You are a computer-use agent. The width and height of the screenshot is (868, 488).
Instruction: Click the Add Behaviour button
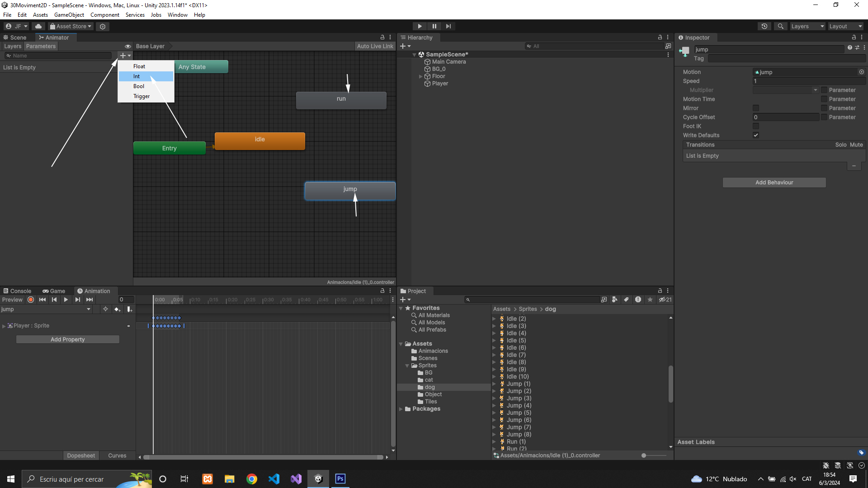point(774,183)
